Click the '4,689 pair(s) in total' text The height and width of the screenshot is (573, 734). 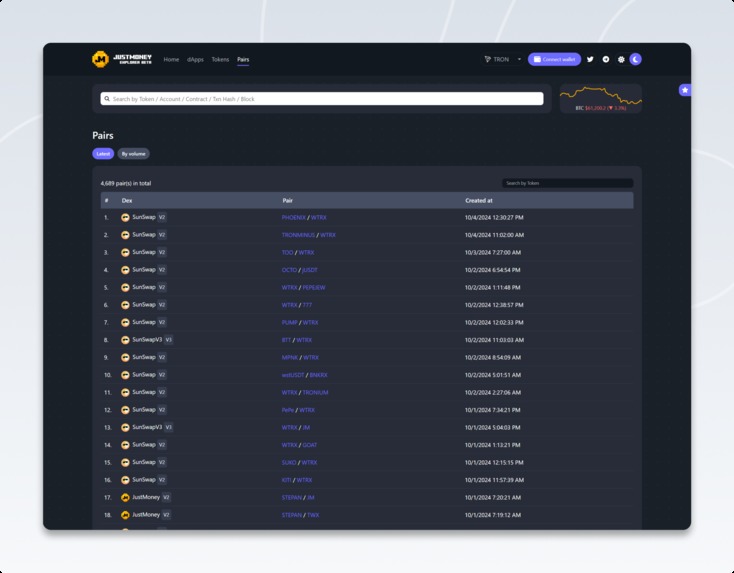(126, 184)
